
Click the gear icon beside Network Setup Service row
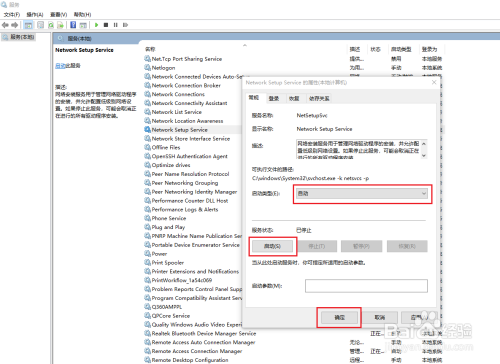pos(147,130)
